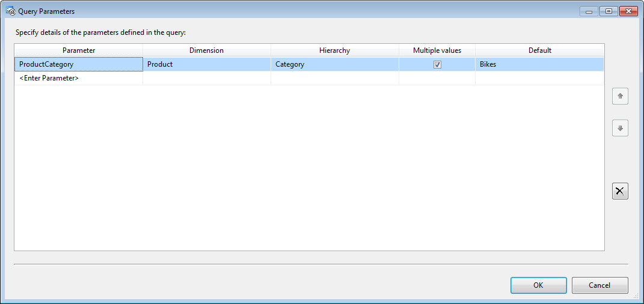Click the <Enter Parameter> field
Screen dimensions: 644x304
(79, 78)
